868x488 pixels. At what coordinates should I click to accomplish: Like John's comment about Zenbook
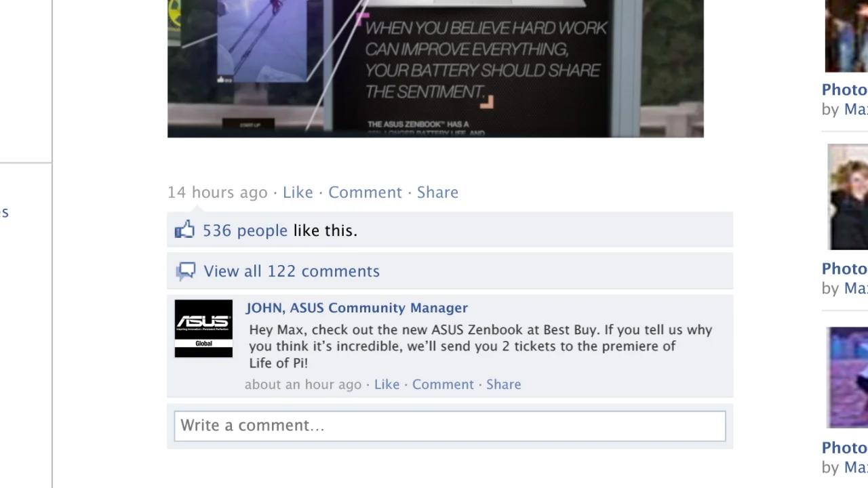click(x=387, y=384)
